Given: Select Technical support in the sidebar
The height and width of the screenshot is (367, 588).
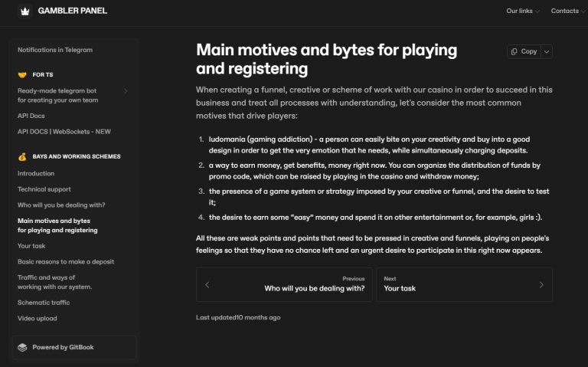Looking at the screenshot, I should click(44, 189).
